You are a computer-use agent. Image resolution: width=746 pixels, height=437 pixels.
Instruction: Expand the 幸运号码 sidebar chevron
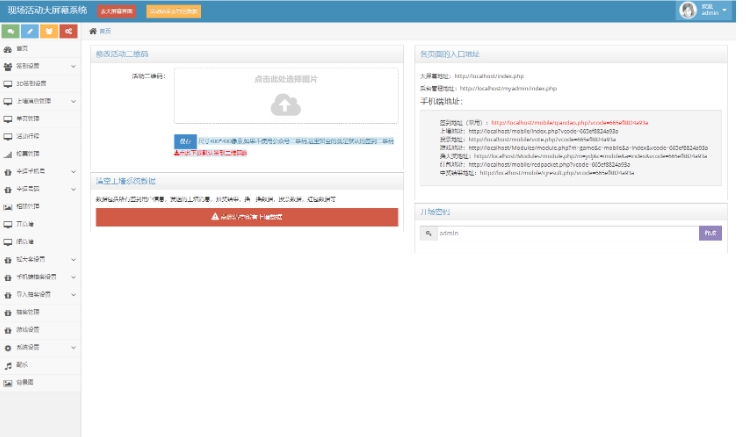click(73, 189)
